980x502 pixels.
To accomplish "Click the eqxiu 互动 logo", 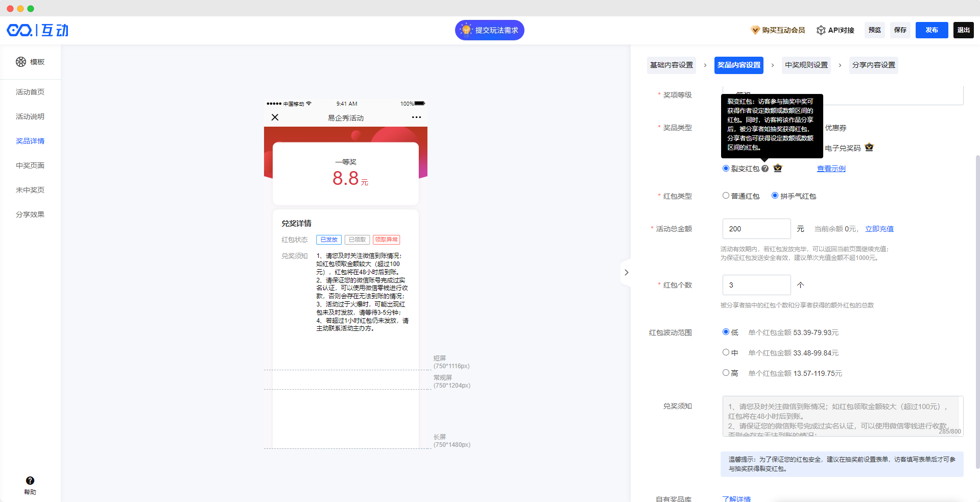I will pyautogui.click(x=38, y=30).
